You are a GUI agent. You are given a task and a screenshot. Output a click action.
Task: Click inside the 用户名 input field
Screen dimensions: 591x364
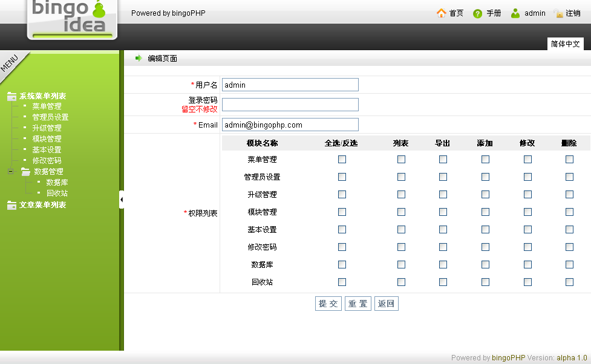[289, 85]
